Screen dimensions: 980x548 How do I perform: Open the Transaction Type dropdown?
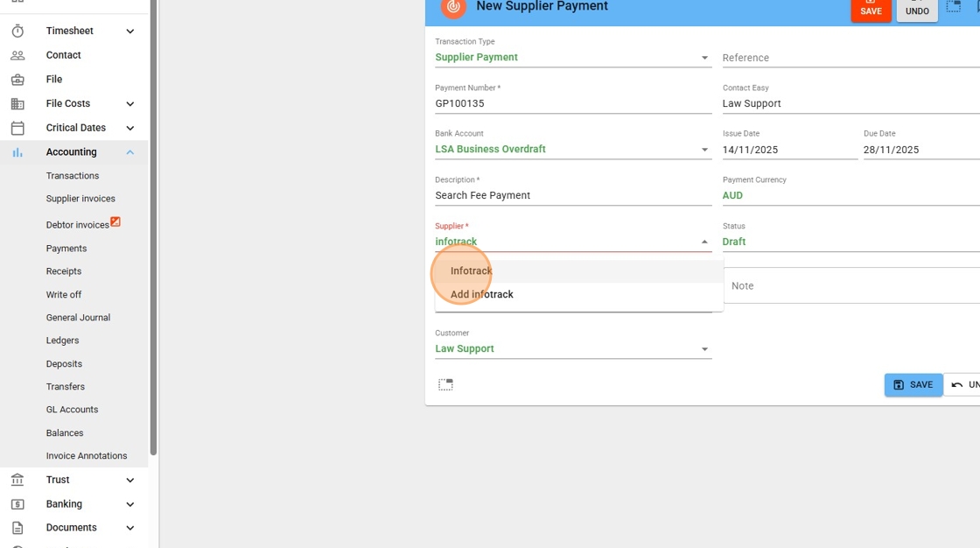point(704,58)
